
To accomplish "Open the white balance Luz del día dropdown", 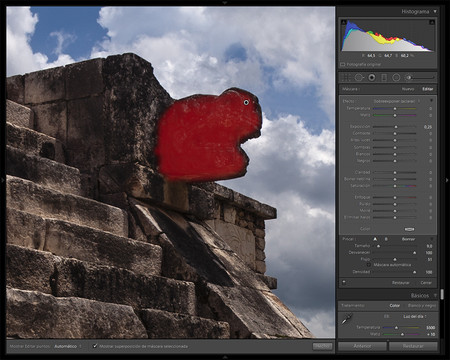I will click(x=415, y=316).
